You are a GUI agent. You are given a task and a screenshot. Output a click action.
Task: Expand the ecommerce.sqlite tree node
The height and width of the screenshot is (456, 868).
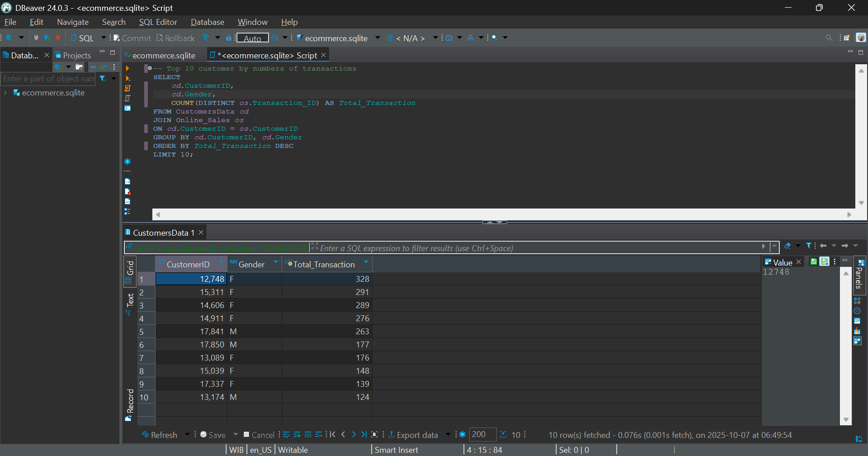point(5,93)
